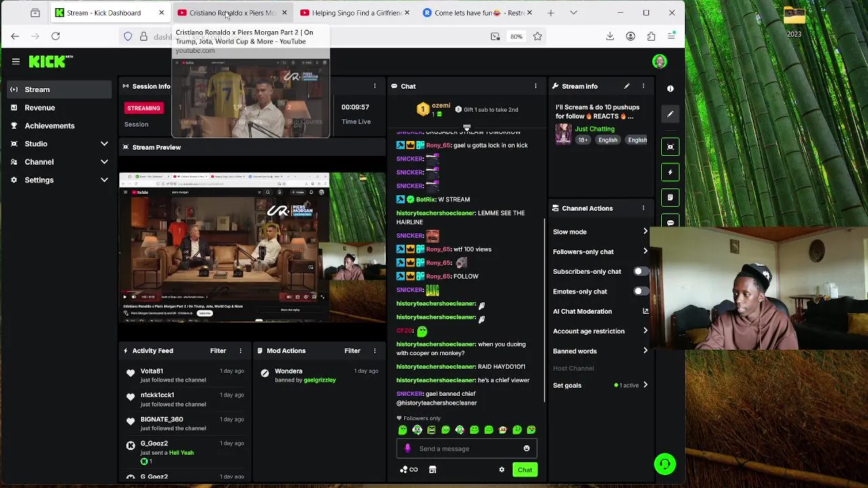Click the channel points infinity icon
The width and height of the screenshot is (868, 488).
tap(409, 470)
